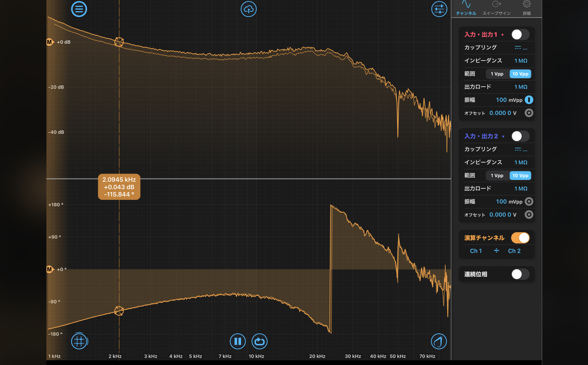Select 10 Vpp range for channel 2

[x=520, y=176]
